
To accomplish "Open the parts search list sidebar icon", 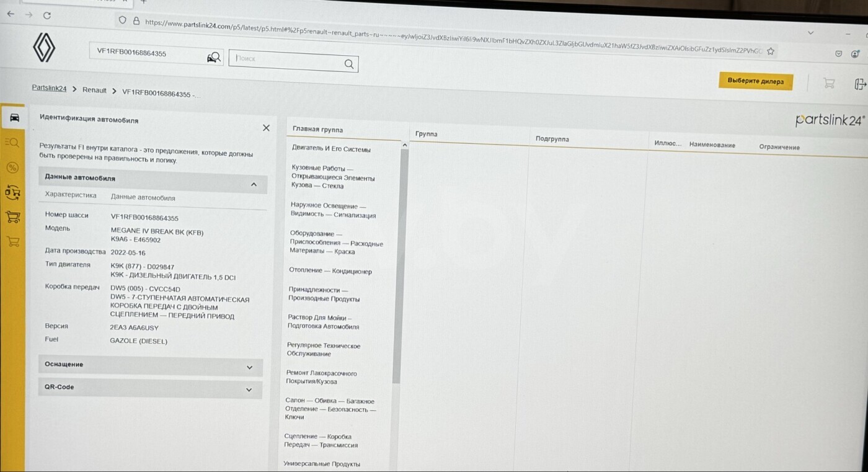I will 12,142.
